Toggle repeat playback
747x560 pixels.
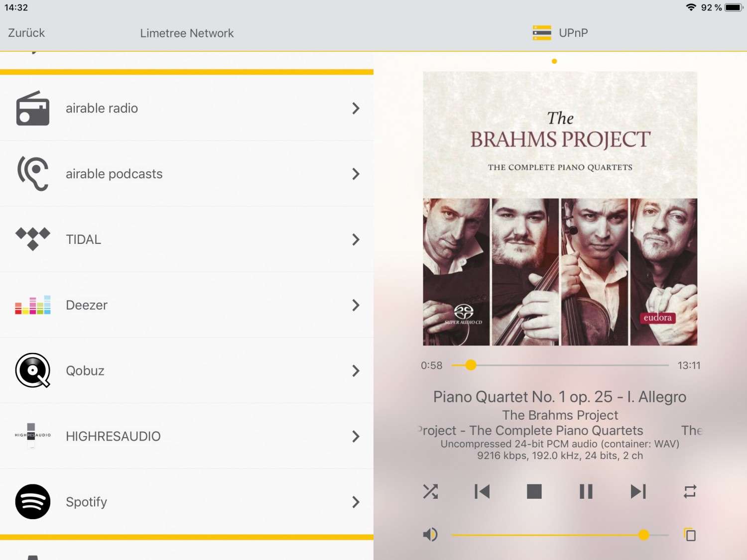[x=690, y=491]
